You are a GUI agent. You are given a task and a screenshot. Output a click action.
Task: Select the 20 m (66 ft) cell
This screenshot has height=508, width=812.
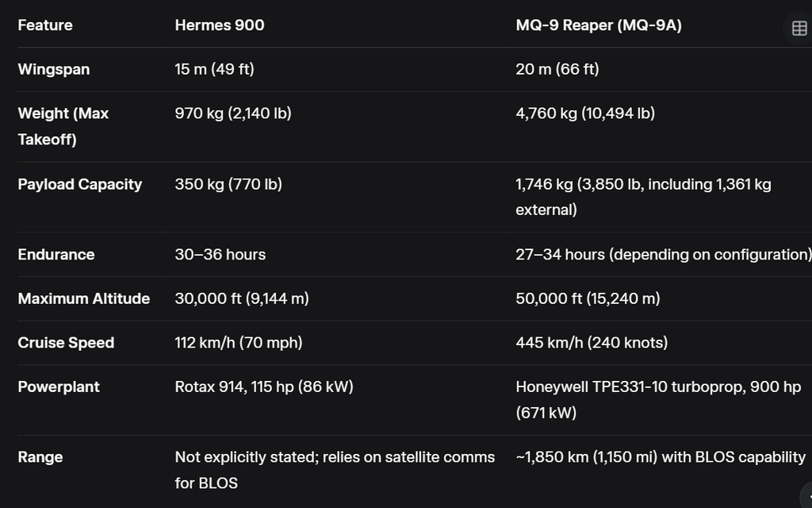tap(557, 70)
